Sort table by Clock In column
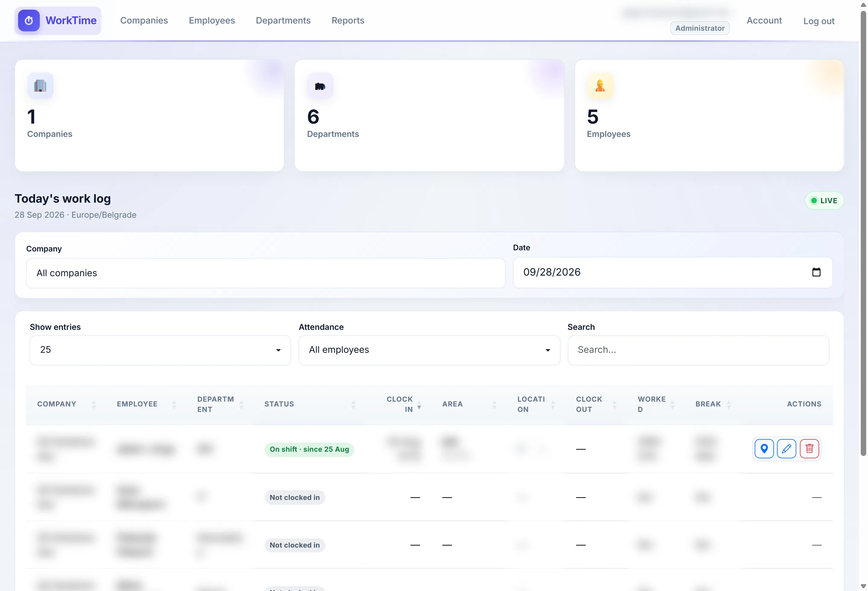This screenshot has height=591, width=868. (x=419, y=404)
